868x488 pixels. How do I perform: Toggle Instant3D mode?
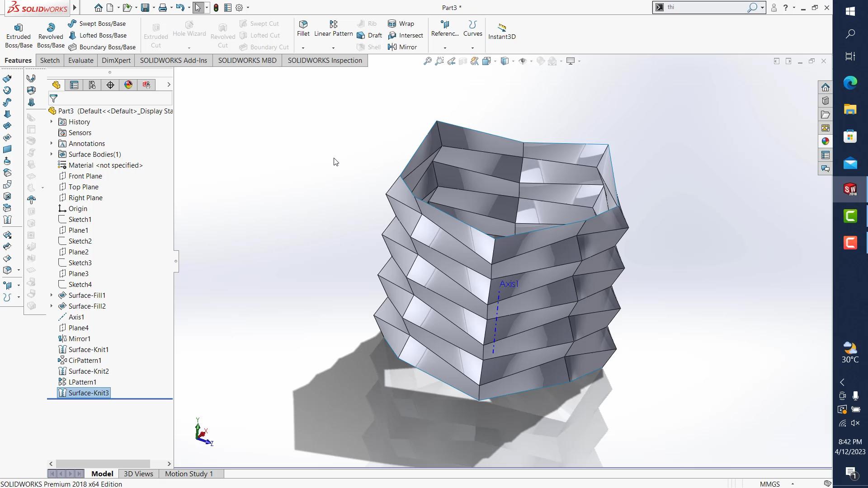[501, 28]
